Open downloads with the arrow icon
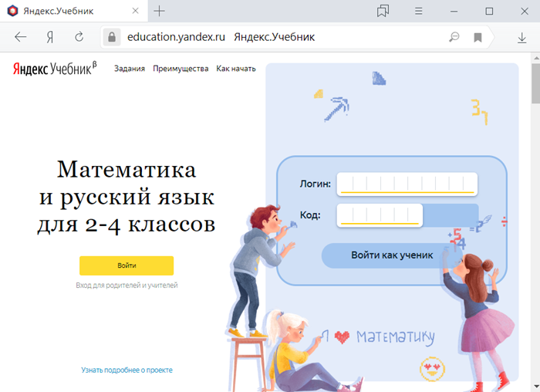This screenshot has height=392, width=540. tap(521, 38)
